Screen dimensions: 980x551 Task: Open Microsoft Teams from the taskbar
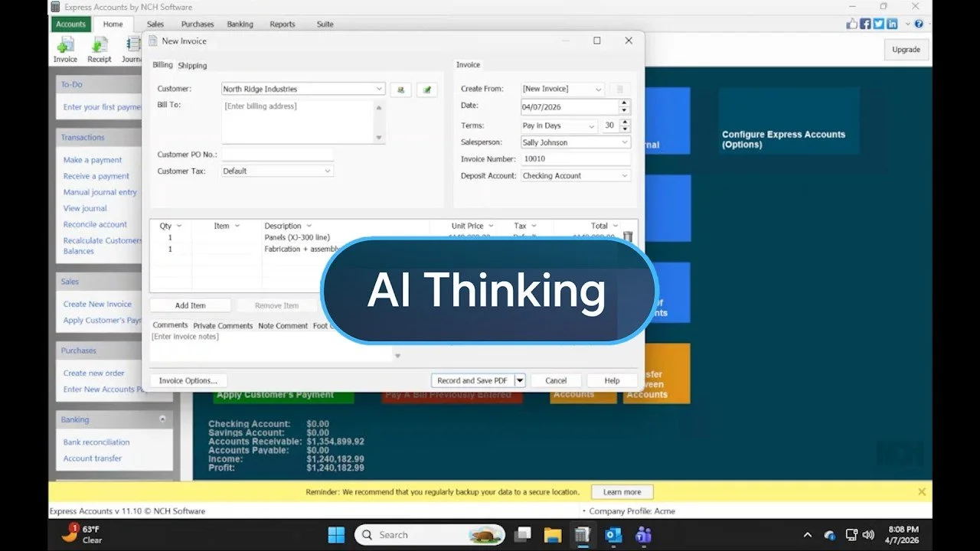[642, 534]
